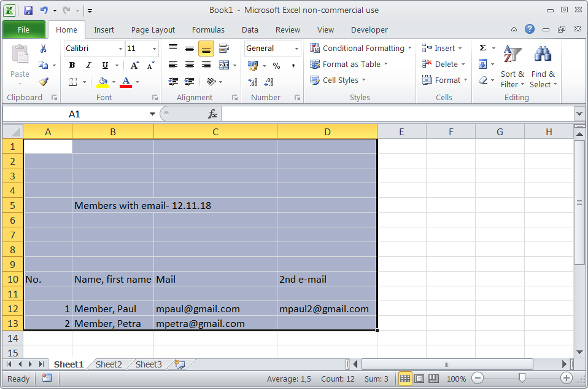Decrease font size with Shrink Font
588x389 pixels.
(x=151, y=65)
